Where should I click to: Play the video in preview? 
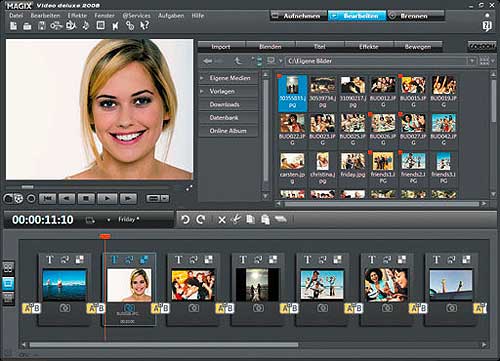pos(107,199)
